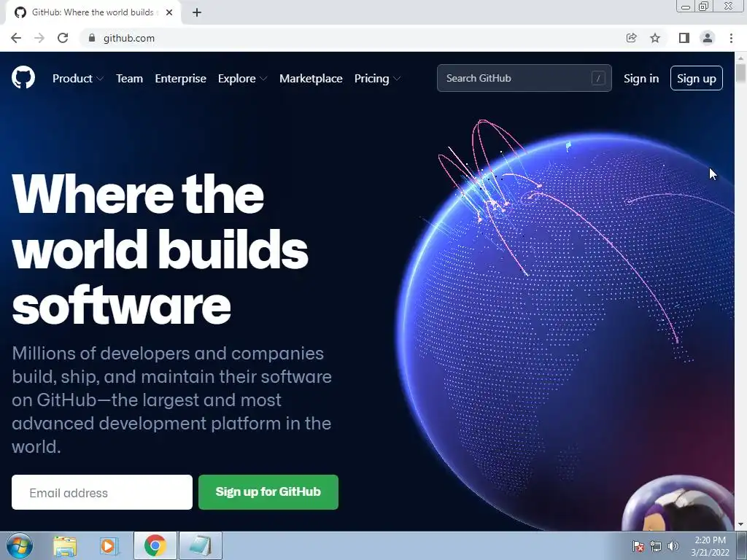Focus the Email address field

click(x=102, y=492)
